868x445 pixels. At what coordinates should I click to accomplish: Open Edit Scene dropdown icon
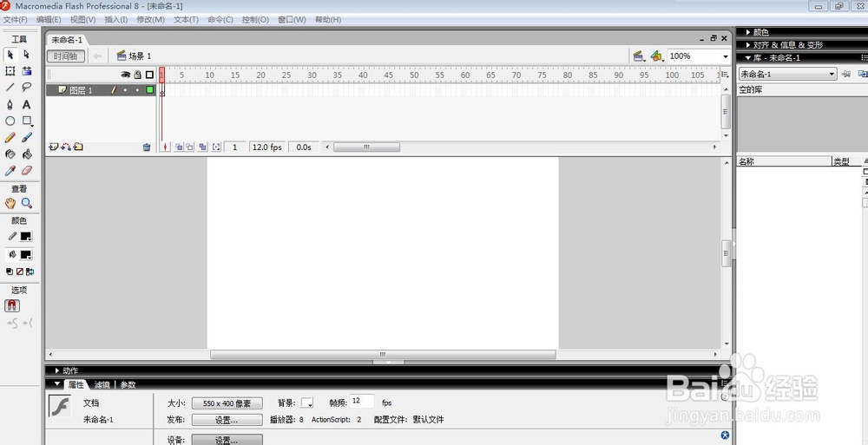coord(639,56)
